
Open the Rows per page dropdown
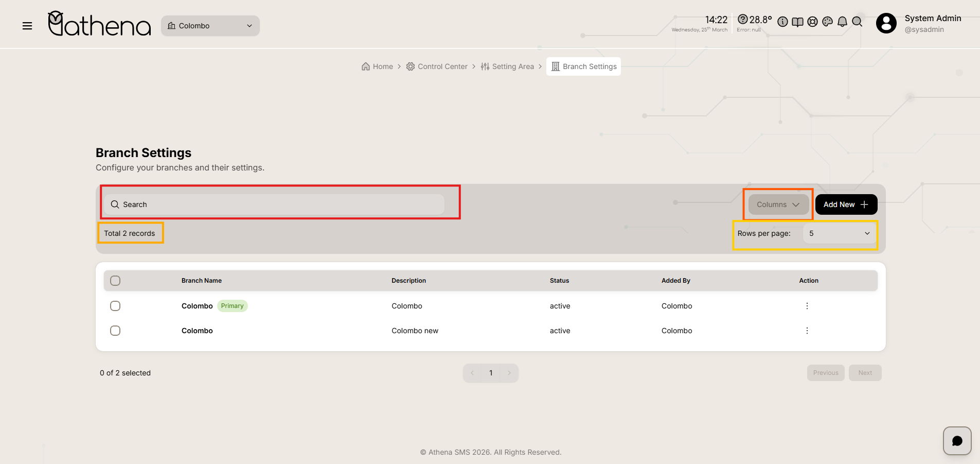click(x=839, y=234)
